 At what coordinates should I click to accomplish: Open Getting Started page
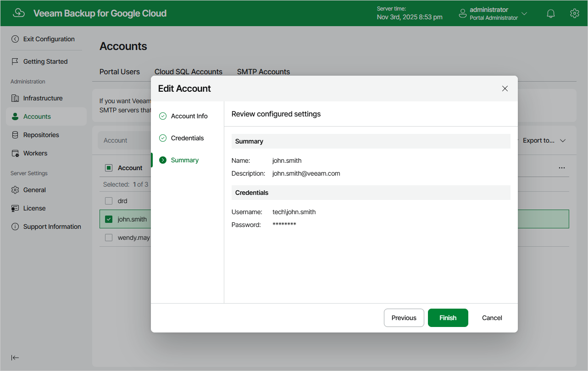[45, 61]
